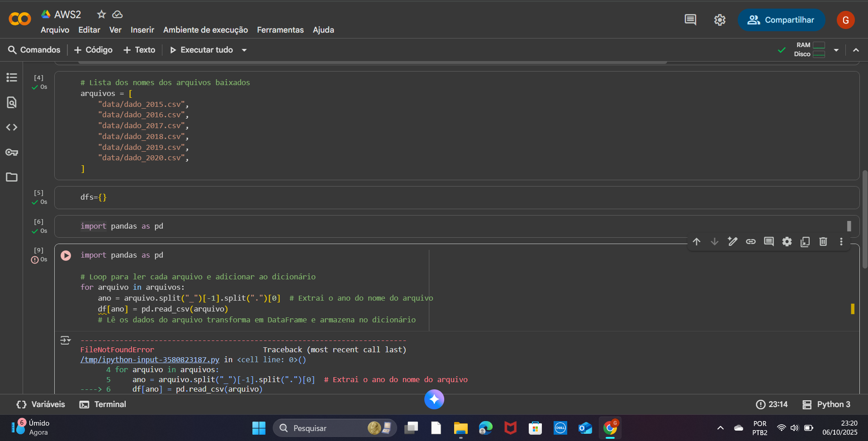Open the code snippets sidebar icon
868x441 pixels.
coord(12,127)
